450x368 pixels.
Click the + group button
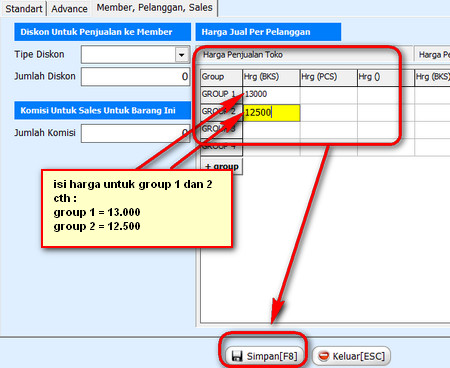[222, 166]
